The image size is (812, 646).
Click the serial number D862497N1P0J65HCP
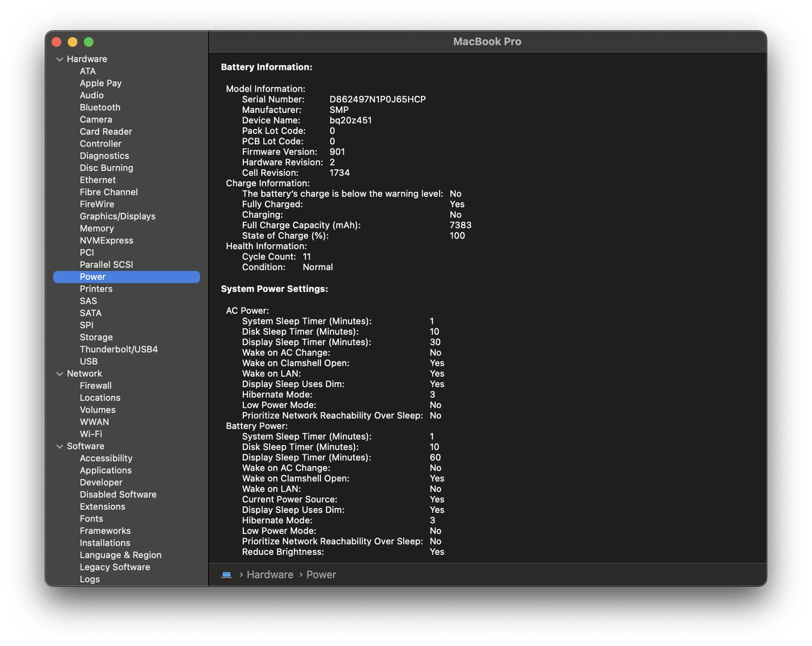coord(377,99)
